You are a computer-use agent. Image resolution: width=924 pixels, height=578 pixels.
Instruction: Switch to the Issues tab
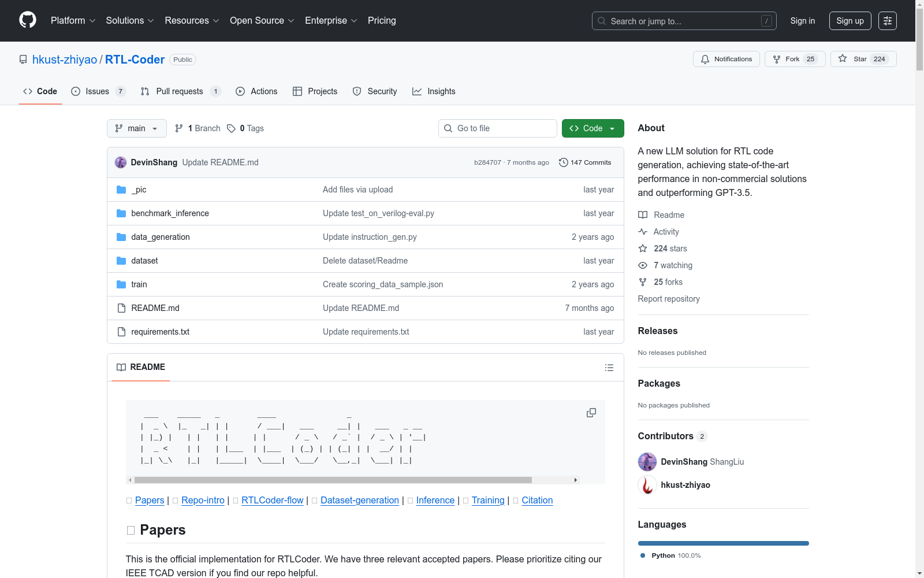98,91
